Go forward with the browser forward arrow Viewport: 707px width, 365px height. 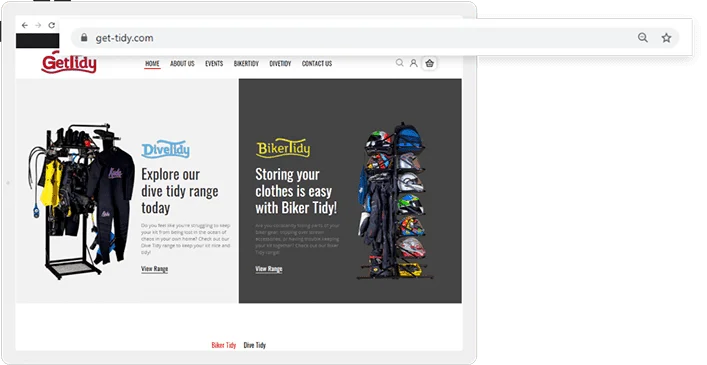38,25
